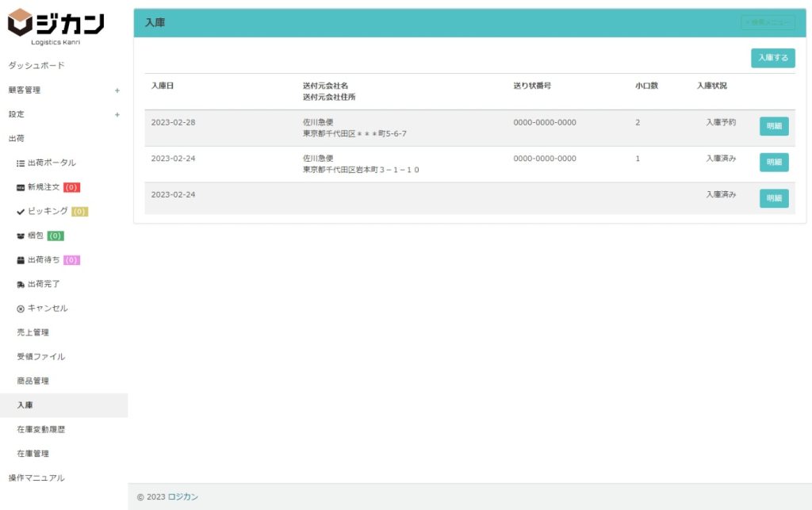Click the circled X icon beside キャンセル
812x510 pixels.
pos(21,309)
